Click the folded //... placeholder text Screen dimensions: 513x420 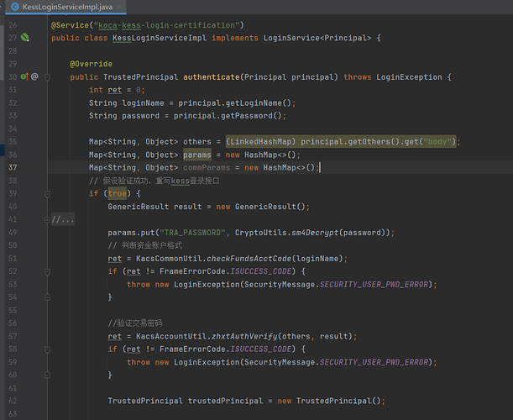[x=64, y=220]
